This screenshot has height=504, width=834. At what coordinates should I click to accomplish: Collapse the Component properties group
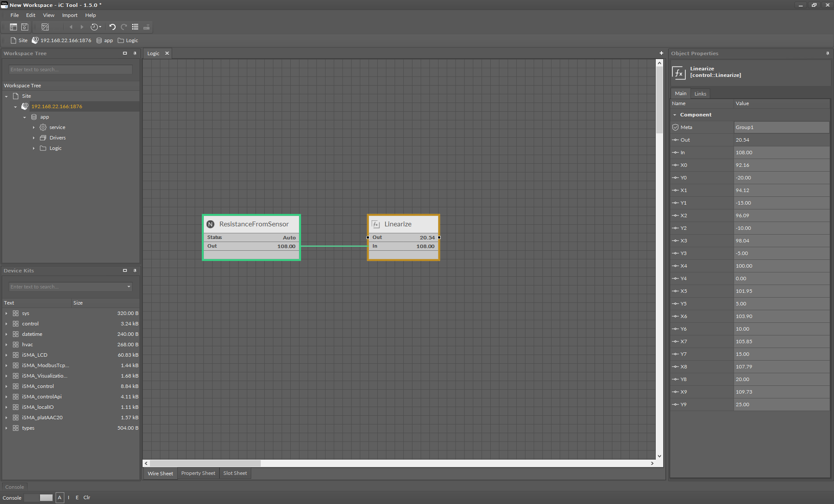click(675, 115)
